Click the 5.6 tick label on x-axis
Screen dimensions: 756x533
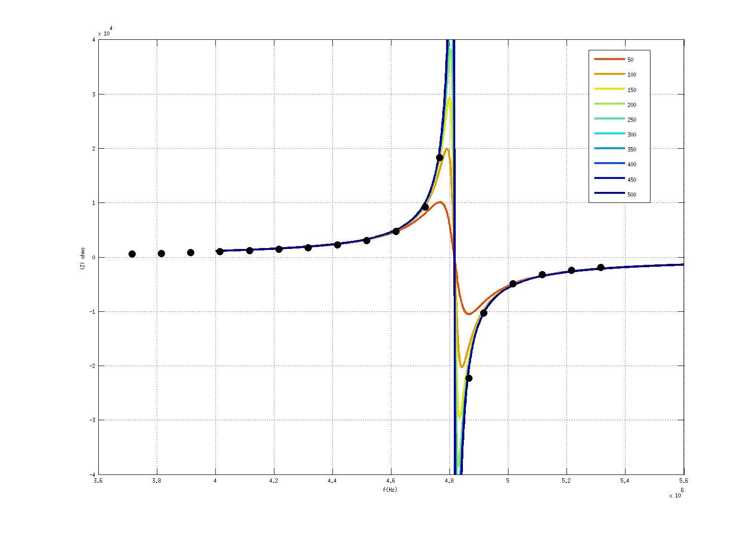point(683,480)
